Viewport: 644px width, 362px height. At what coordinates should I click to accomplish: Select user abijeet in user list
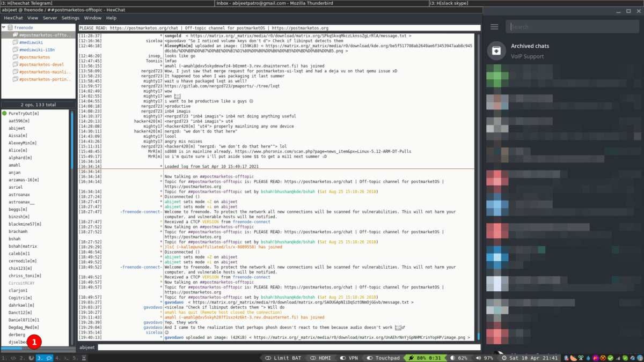tap(17, 128)
